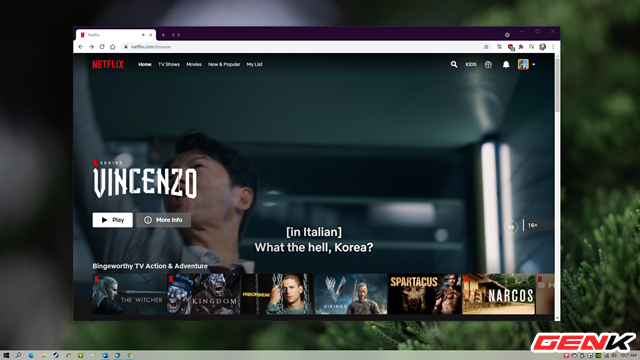Bookmark this page with the star

pos(486,47)
